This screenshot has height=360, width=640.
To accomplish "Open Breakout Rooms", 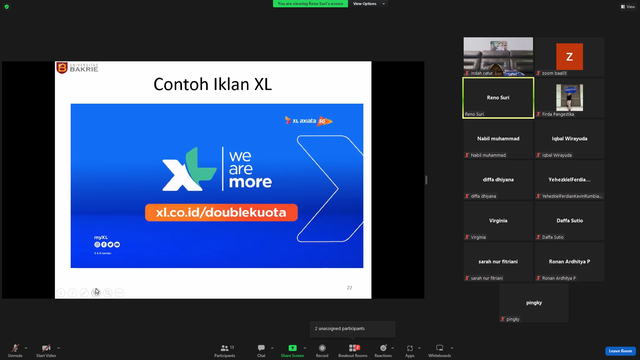I will (353, 350).
